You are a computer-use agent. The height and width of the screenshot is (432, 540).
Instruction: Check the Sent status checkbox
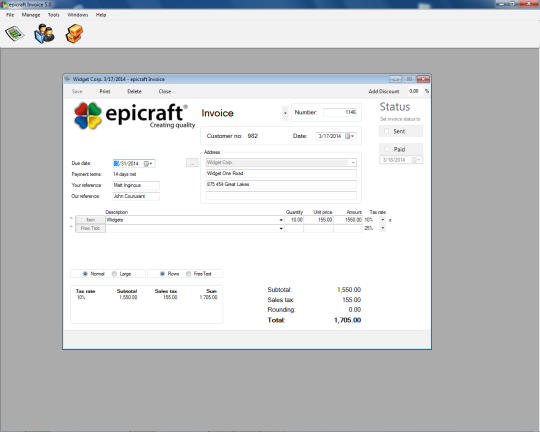click(387, 131)
